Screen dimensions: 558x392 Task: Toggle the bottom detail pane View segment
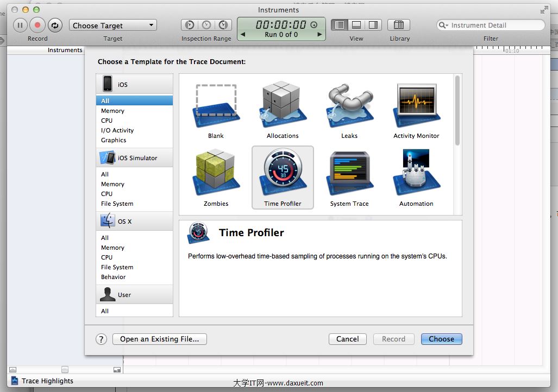tap(356, 25)
